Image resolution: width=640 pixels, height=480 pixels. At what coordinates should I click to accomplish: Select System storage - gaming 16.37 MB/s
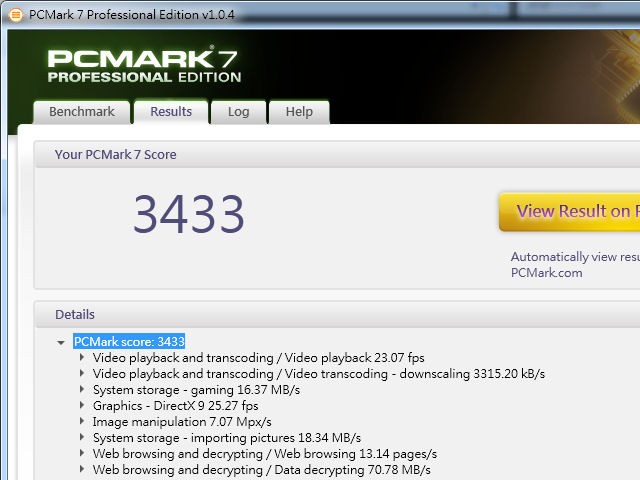point(196,390)
